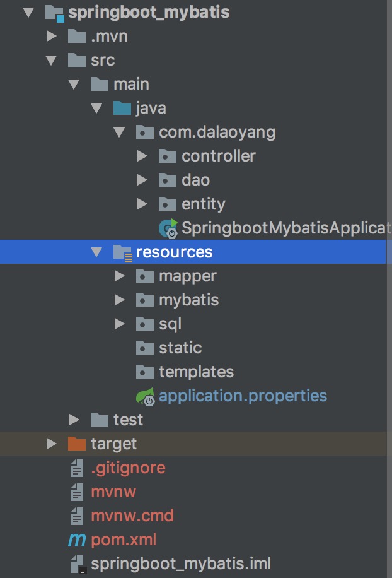Click the sql folder icon
This screenshot has width=392, height=578.
point(145,324)
